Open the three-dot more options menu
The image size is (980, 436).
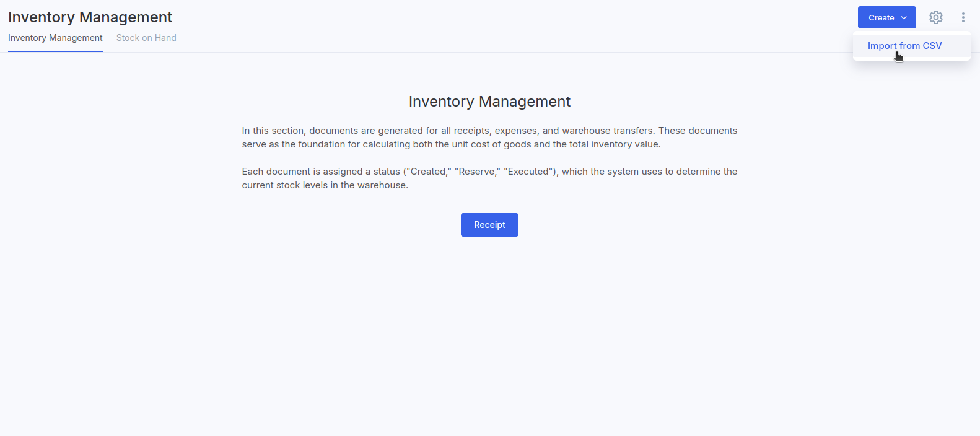pyautogui.click(x=963, y=17)
